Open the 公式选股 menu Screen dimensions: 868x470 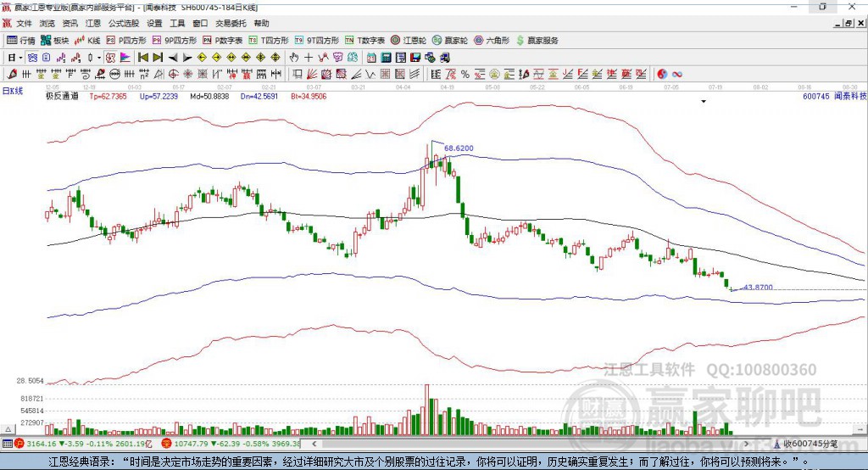(124, 23)
